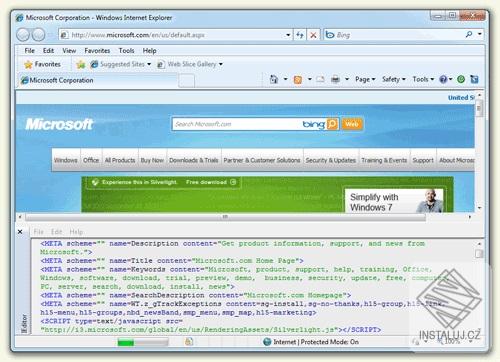Viewport: 500px width, 362px height.
Task: Open a new blank tab
Action: click(187, 81)
